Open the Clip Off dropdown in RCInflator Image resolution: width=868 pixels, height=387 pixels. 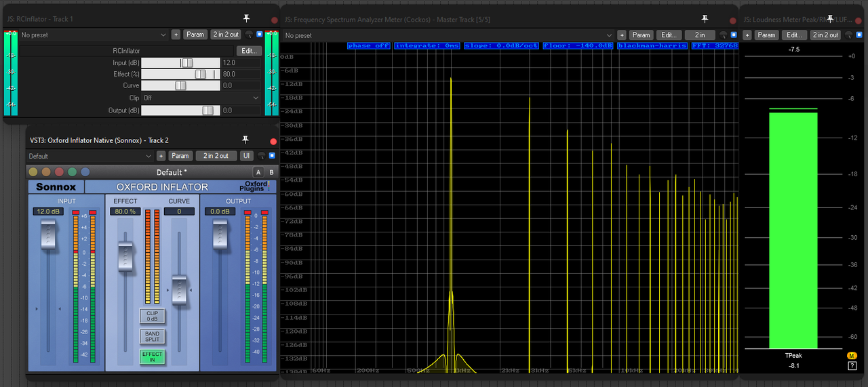201,98
